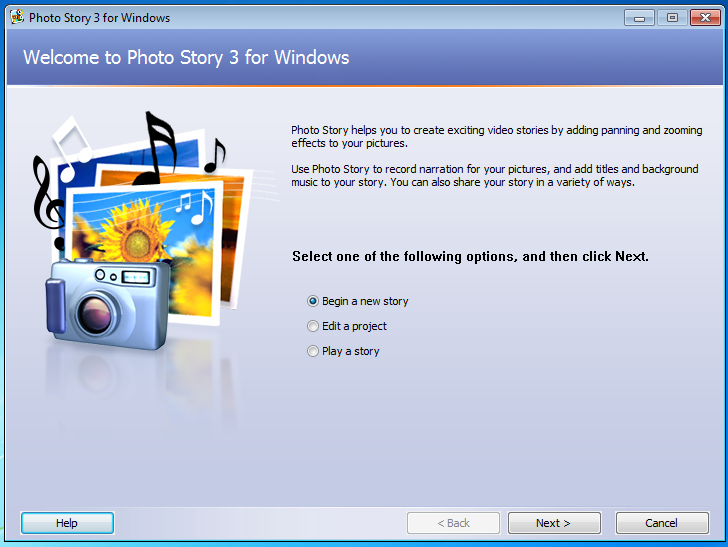
Task: Click the 'Welcome to Photo Story 3 for Windows' heading
Action: 186,58
